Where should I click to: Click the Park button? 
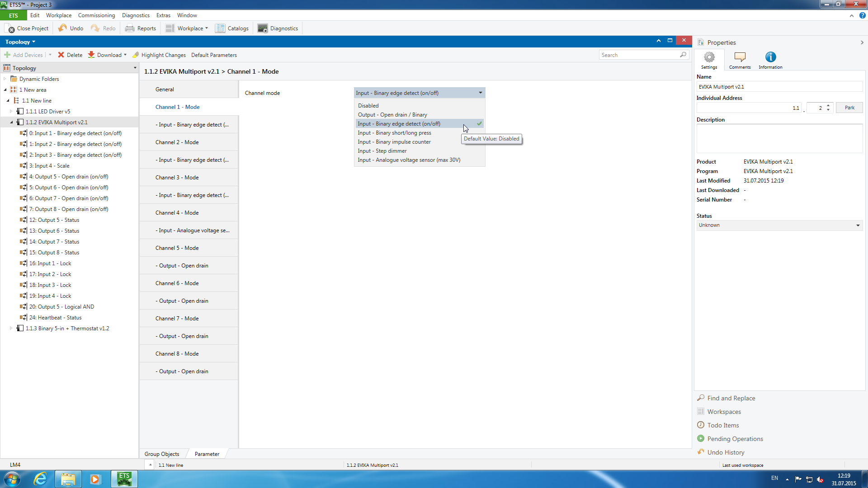[x=849, y=108]
